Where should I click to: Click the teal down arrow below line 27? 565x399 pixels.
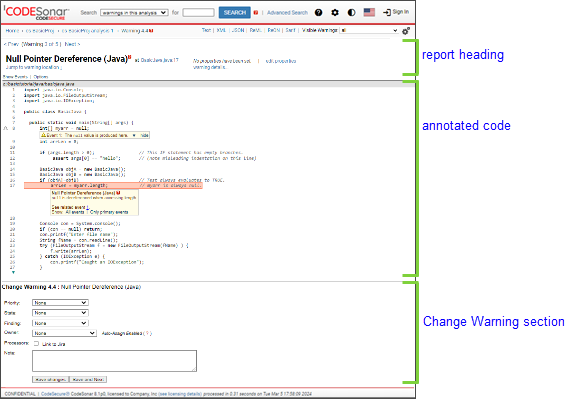pyautogui.click(x=13, y=272)
